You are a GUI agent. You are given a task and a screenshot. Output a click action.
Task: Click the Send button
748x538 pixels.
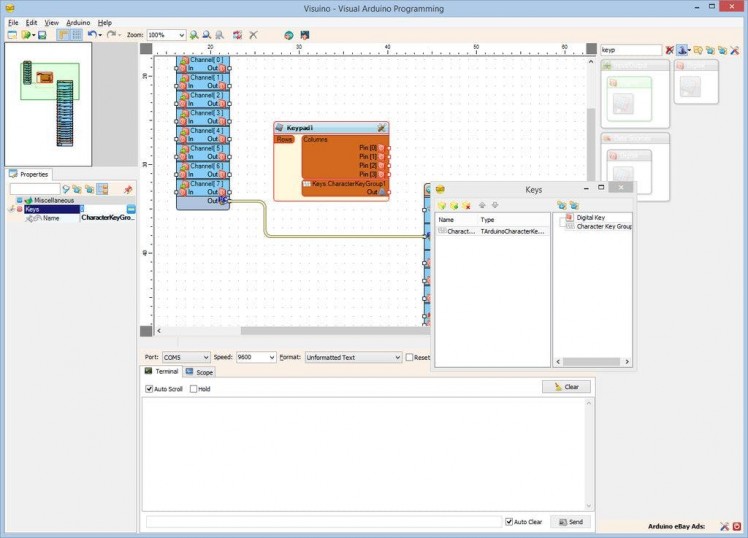571,522
